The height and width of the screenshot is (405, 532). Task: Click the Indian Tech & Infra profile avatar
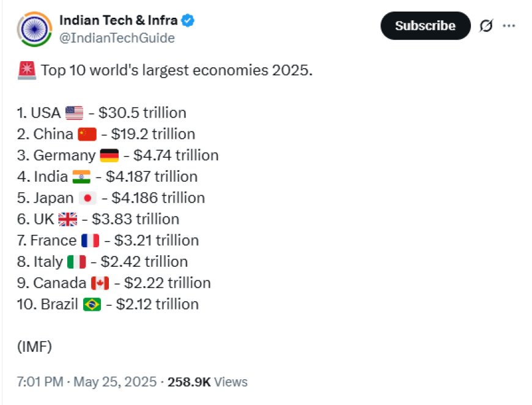[35, 29]
